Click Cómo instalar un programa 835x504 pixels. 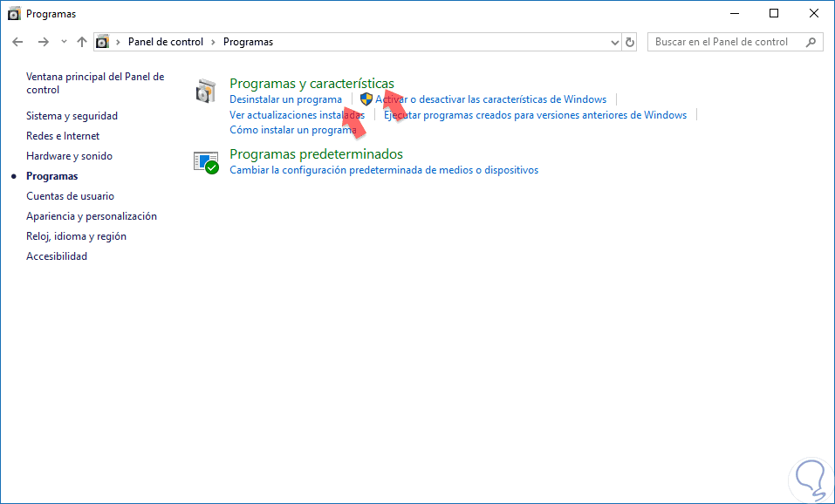[x=292, y=130]
